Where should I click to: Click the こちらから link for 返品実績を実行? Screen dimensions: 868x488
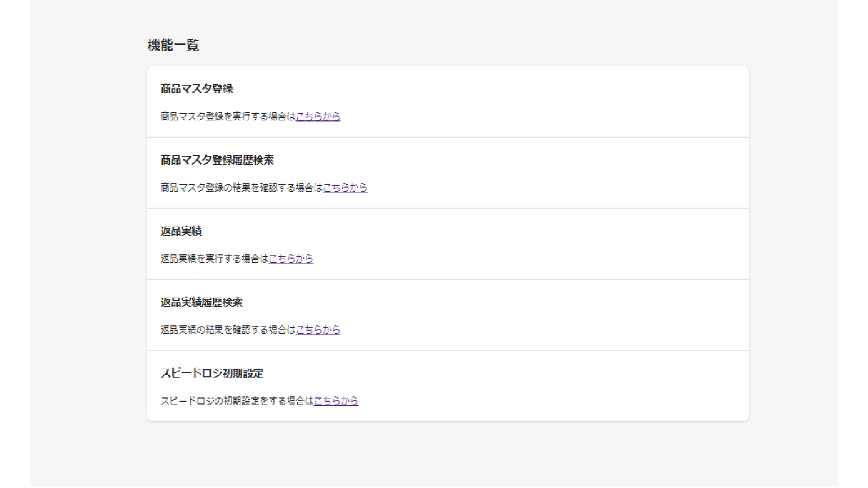tap(291, 259)
